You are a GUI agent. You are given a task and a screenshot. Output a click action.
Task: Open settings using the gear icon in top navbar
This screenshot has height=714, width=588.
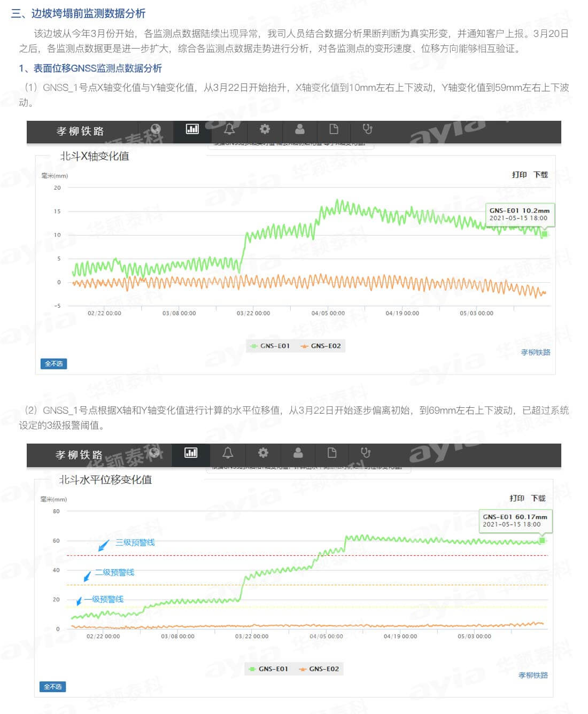[264, 130]
